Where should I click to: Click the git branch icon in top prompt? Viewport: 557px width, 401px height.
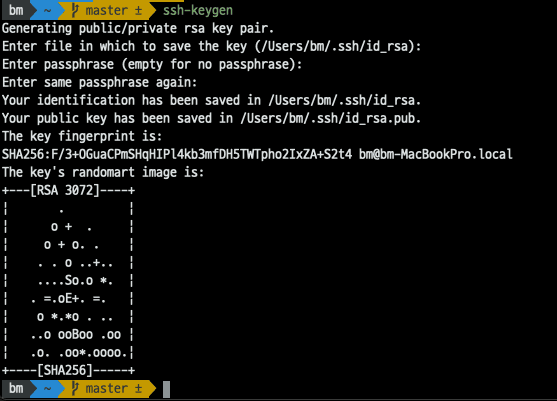(75, 10)
